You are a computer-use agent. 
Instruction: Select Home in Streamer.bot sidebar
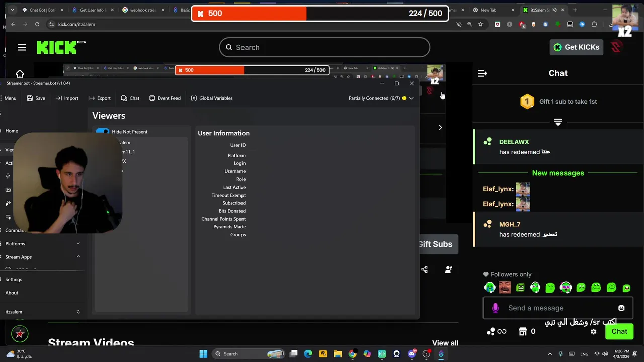coord(12,131)
